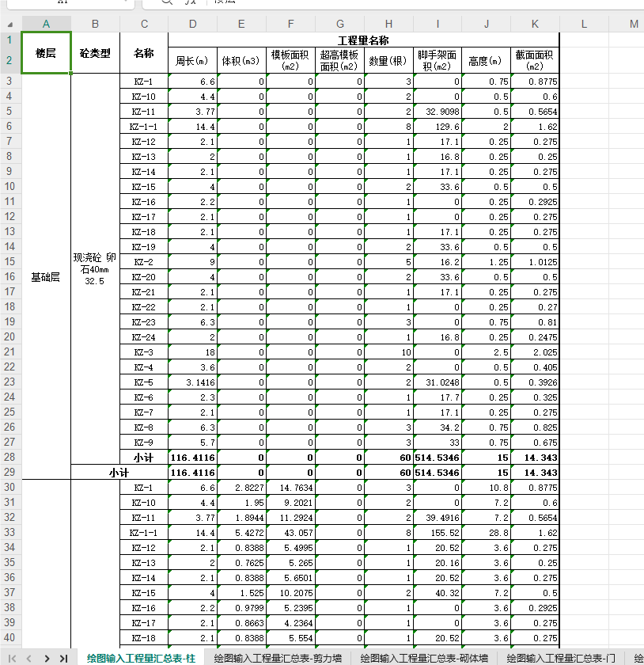Click the column M header

(x=634, y=25)
